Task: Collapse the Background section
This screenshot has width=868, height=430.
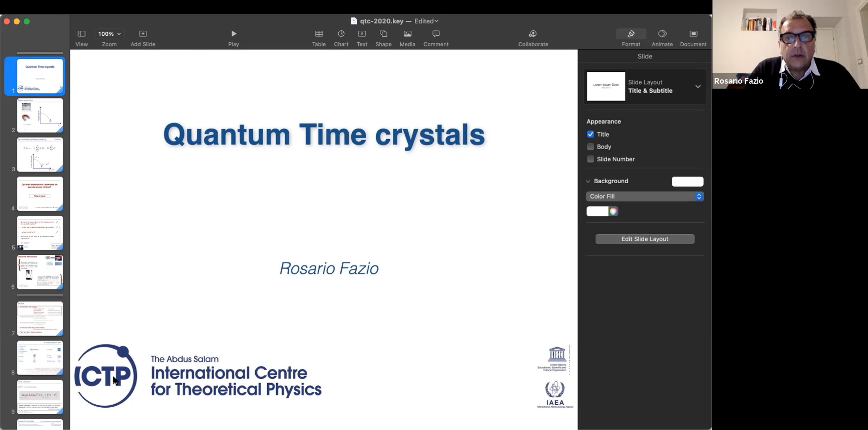Action: (x=588, y=181)
